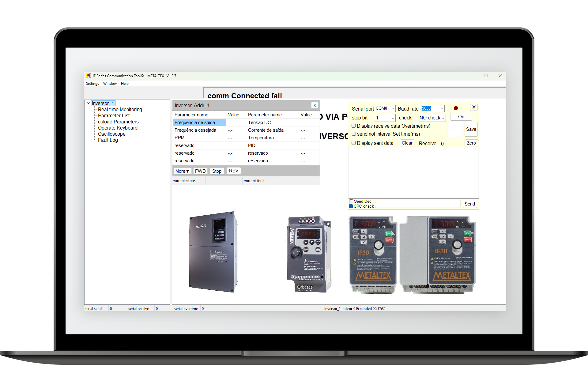Viewport: 588px width, 392px height.
Task: Minimize the communication tool window
Action: [472, 76]
